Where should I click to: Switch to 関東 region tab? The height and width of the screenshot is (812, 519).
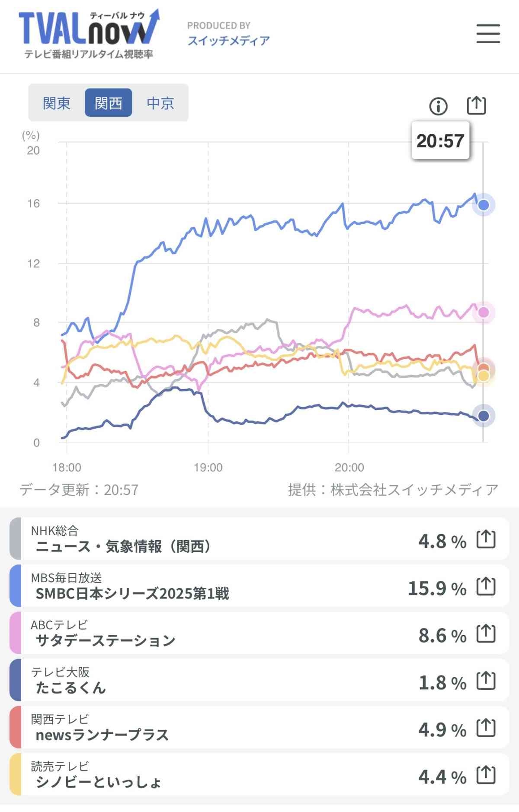point(57,103)
